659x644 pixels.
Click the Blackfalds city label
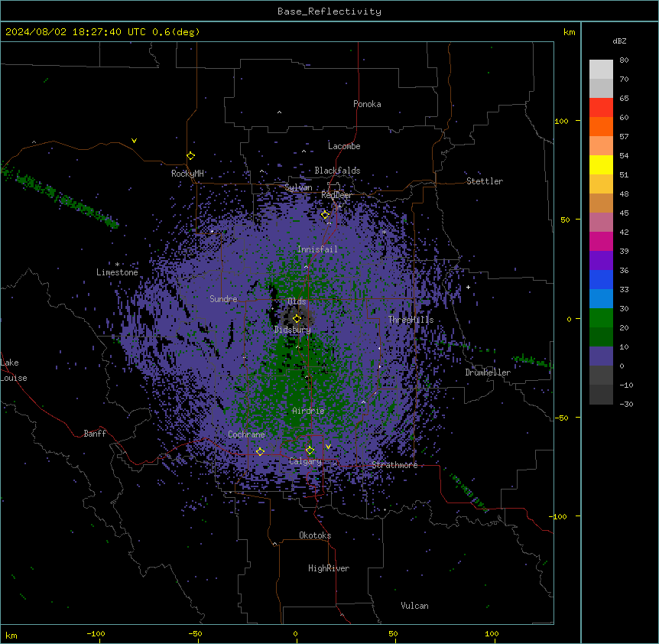tap(337, 171)
